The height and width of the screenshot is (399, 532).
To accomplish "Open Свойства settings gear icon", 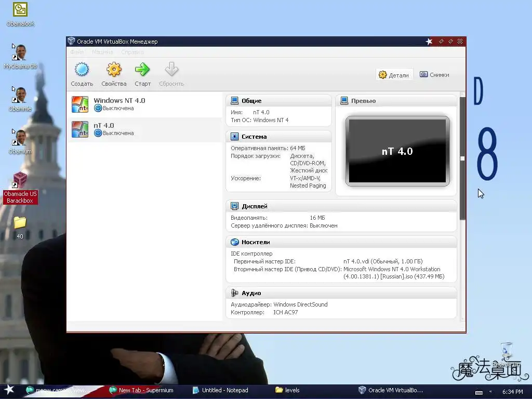I will [x=114, y=70].
